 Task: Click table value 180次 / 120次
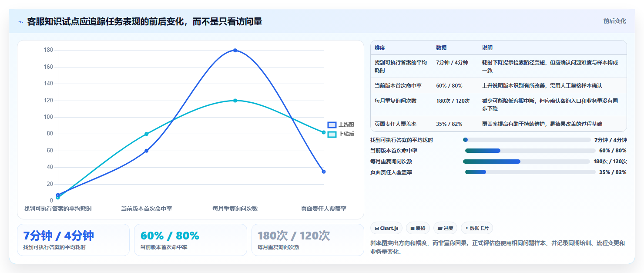[x=453, y=101]
